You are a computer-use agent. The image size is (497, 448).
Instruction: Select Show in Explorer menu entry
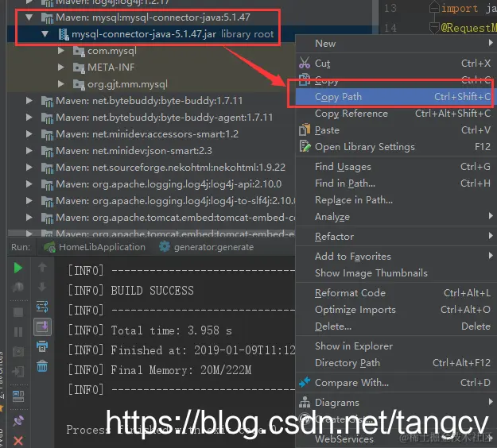[x=396, y=346]
